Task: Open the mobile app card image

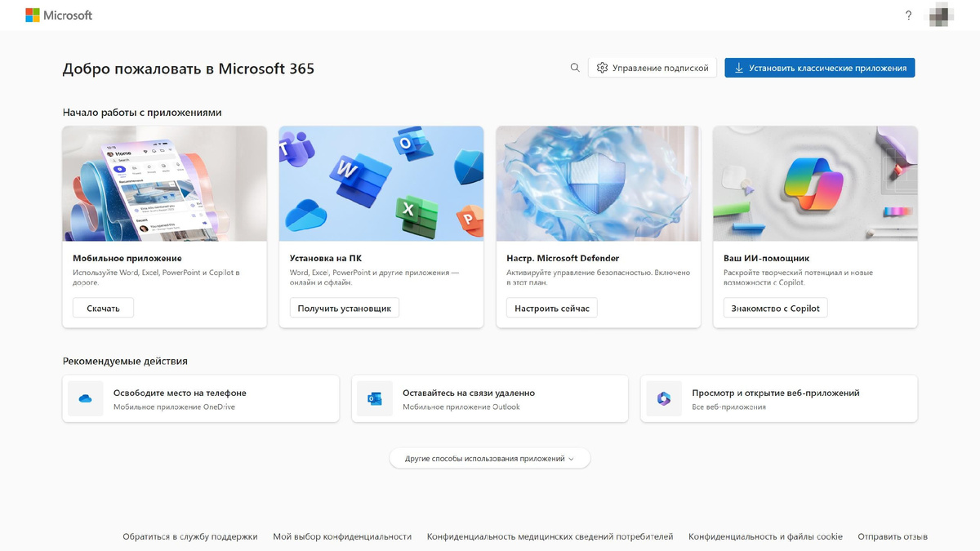Action: tap(165, 184)
